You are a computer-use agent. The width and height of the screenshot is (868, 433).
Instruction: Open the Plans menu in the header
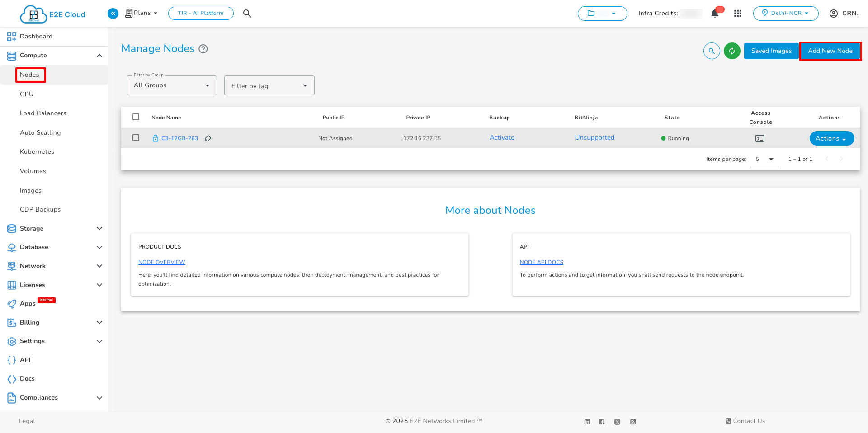point(141,13)
